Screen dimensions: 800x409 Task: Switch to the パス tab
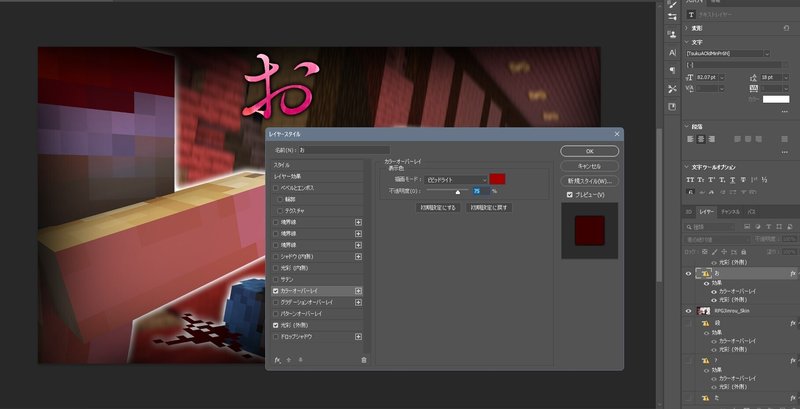(x=751, y=212)
